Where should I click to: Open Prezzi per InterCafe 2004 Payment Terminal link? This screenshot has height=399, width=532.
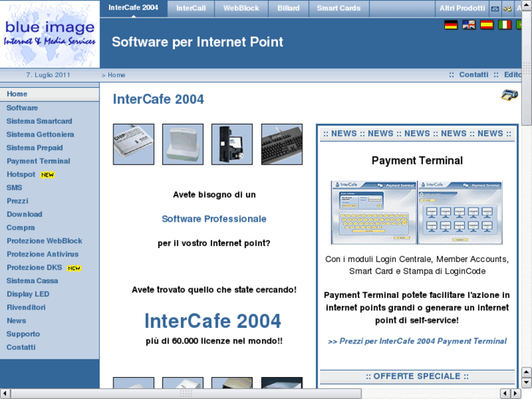[x=417, y=341]
